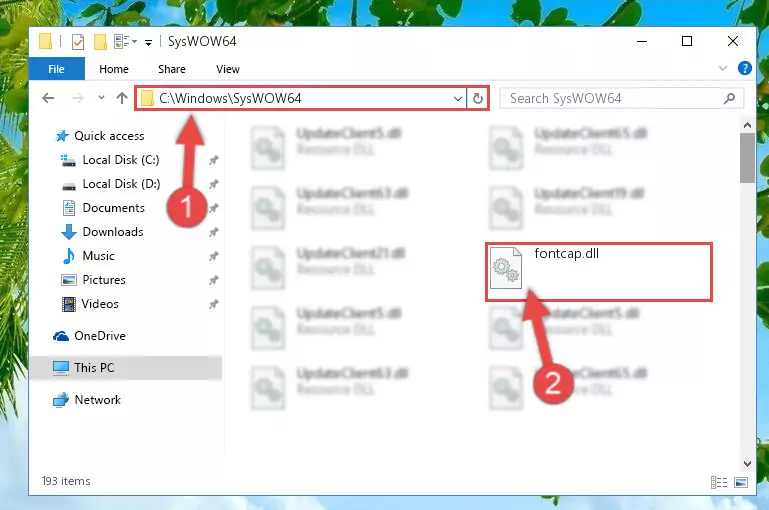Click the pin icon next to Music
Screen dimensions: 769x510
tap(213, 256)
